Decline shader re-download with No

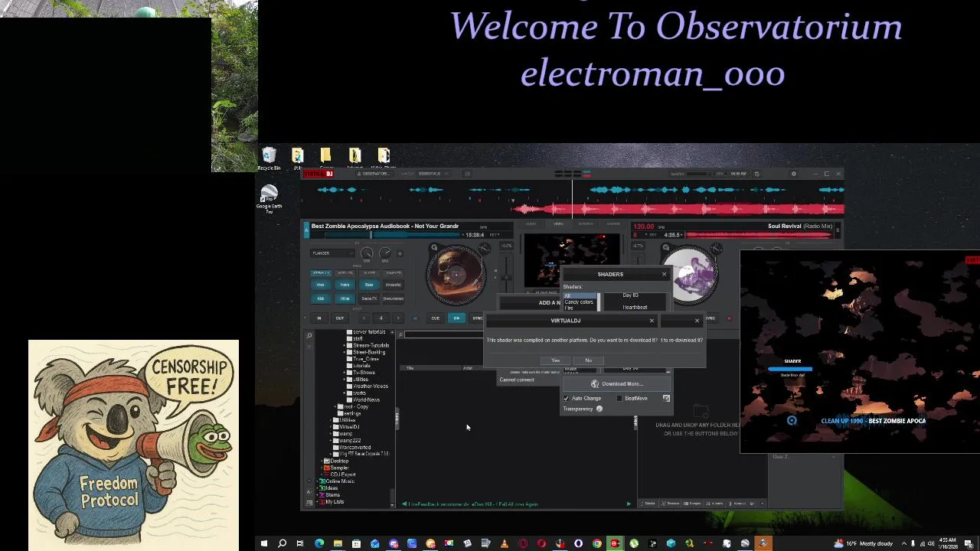(588, 360)
